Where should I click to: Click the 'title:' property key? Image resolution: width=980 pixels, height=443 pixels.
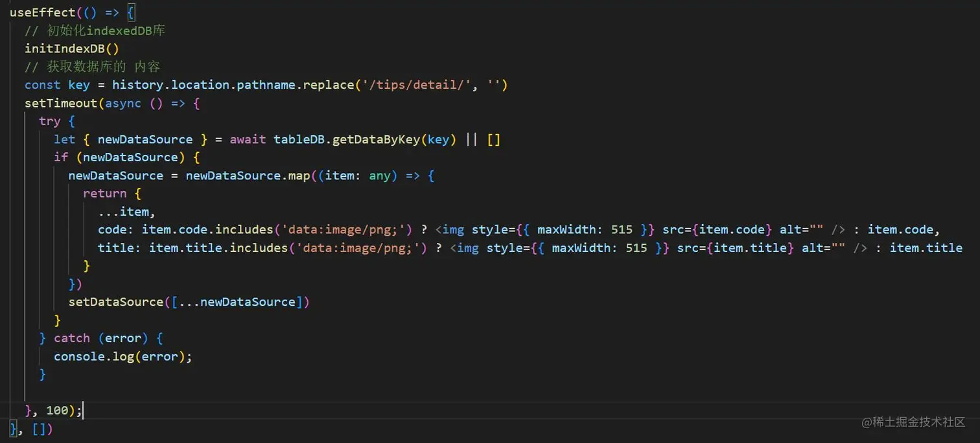[x=120, y=247]
